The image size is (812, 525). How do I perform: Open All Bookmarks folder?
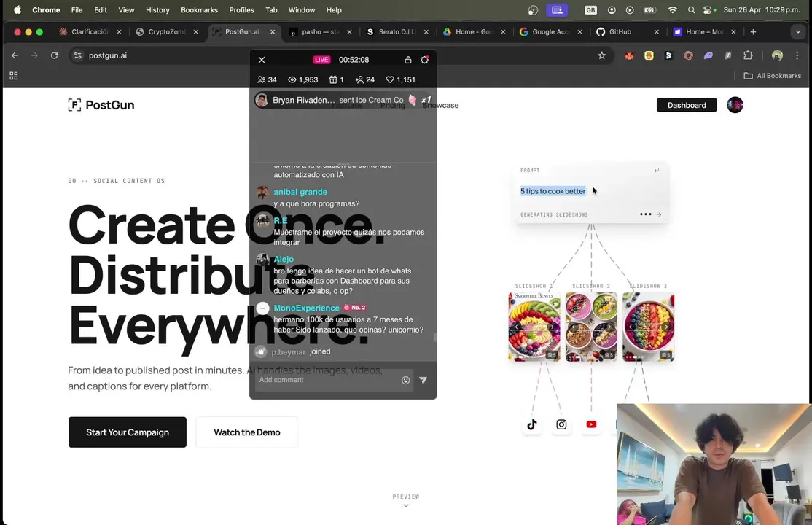tap(772, 76)
